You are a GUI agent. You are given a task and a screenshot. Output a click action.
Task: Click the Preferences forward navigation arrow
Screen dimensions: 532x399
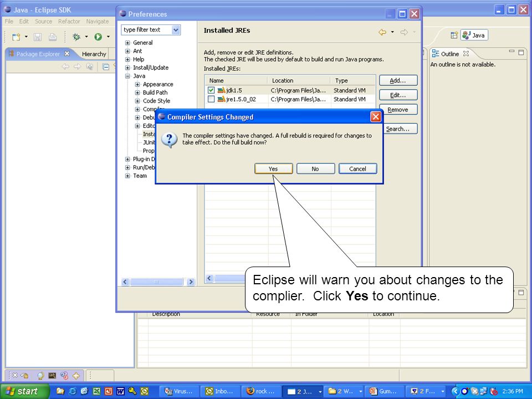(x=404, y=32)
